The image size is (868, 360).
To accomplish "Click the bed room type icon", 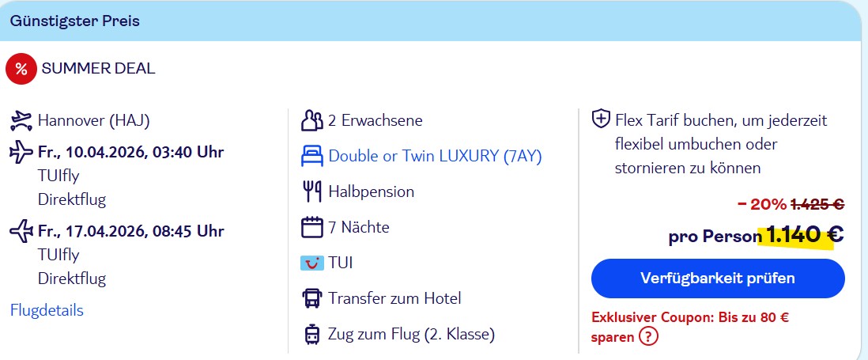I will (x=312, y=157).
